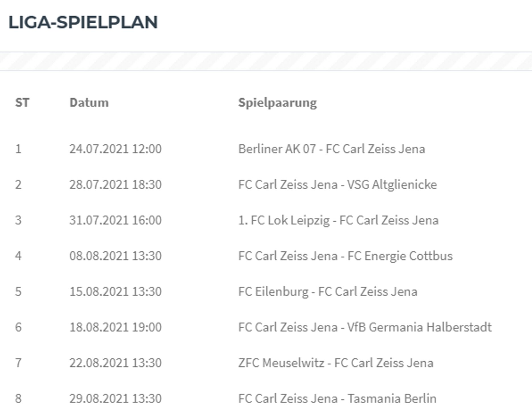Click the Spielpaarung column header
Screen dimensions: 532x409
click(277, 103)
